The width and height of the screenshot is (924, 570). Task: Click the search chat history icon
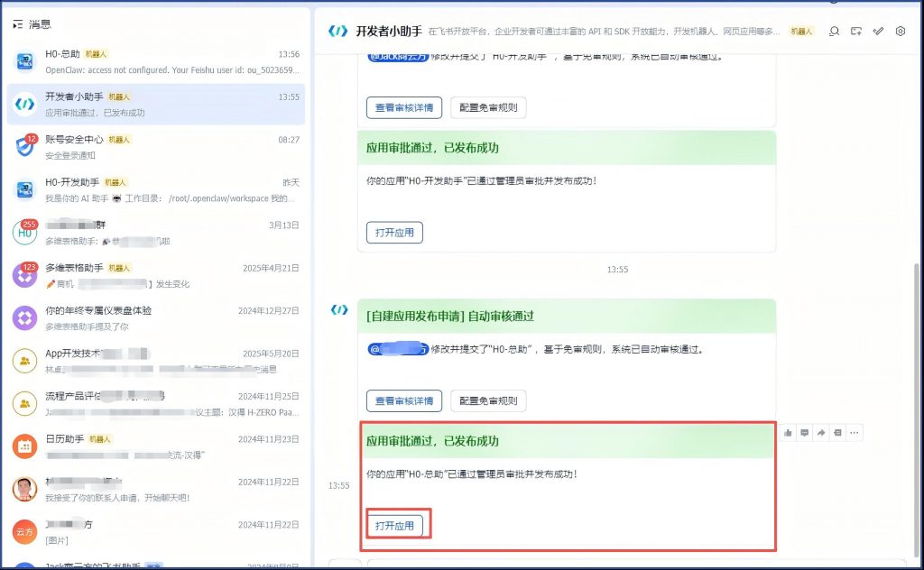coord(834,32)
